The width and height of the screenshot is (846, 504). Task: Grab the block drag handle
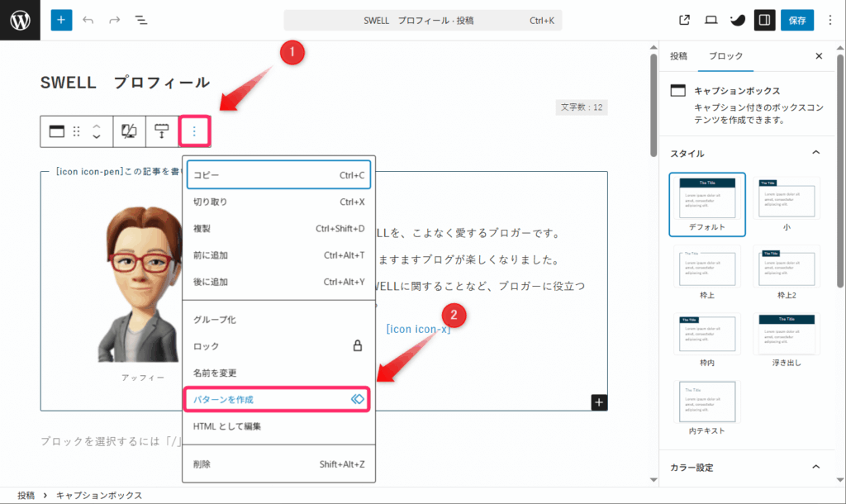(77, 131)
